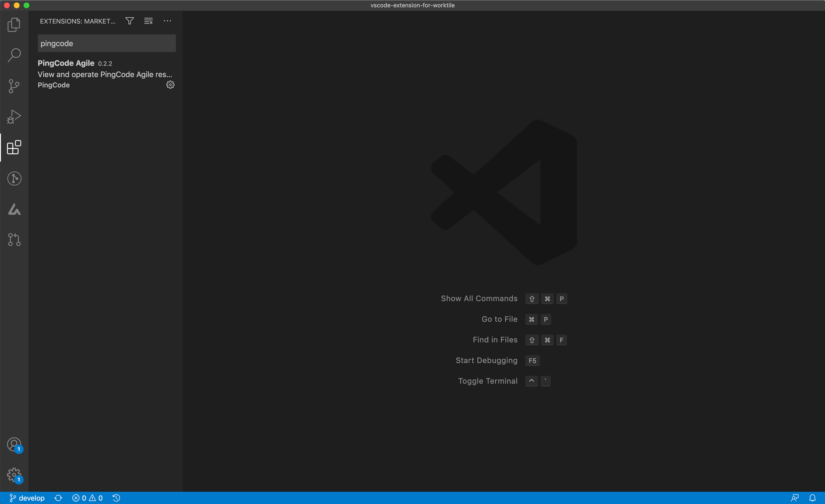Synchronize changes in status bar
Viewport: 825px width, 504px height.
[x=58, y=498]
